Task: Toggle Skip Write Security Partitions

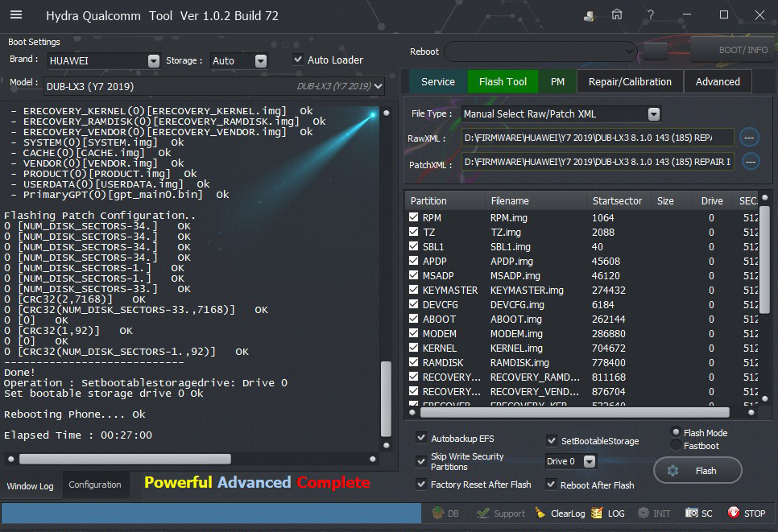Action: click(421, 461)
